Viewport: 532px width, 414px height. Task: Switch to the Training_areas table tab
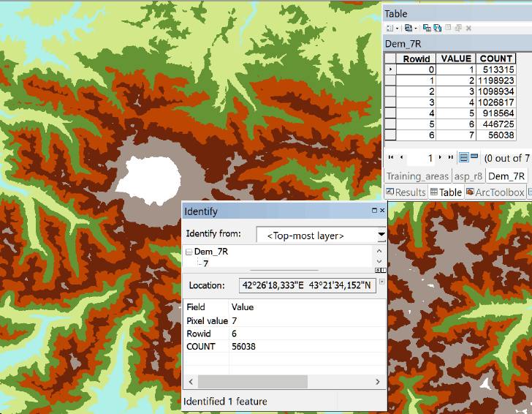click(x=417, y=176)
